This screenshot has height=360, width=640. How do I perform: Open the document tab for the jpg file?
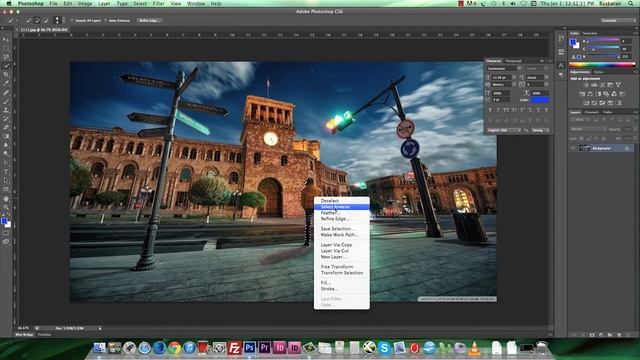pos(44,30)
